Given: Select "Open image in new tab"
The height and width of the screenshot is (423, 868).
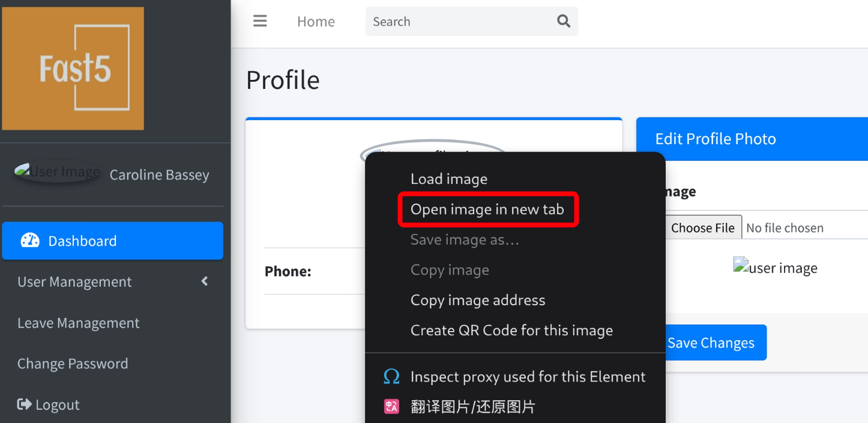Looking at the screenshot, I should point(487,209).
